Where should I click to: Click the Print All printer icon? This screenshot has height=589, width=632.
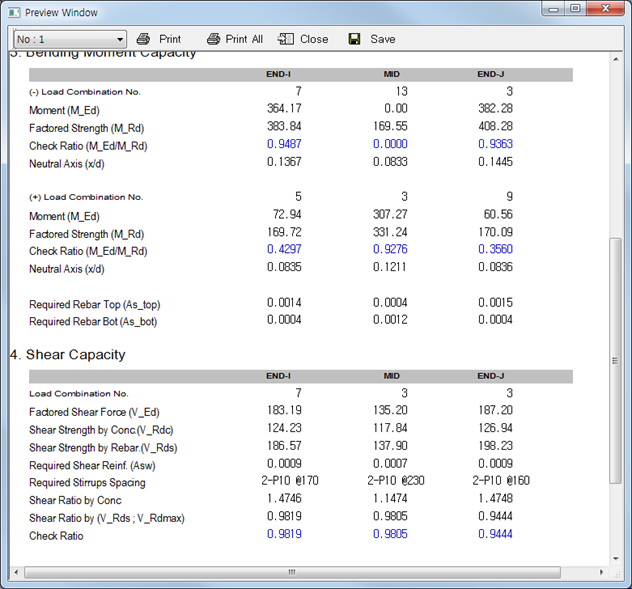(214, 39)
